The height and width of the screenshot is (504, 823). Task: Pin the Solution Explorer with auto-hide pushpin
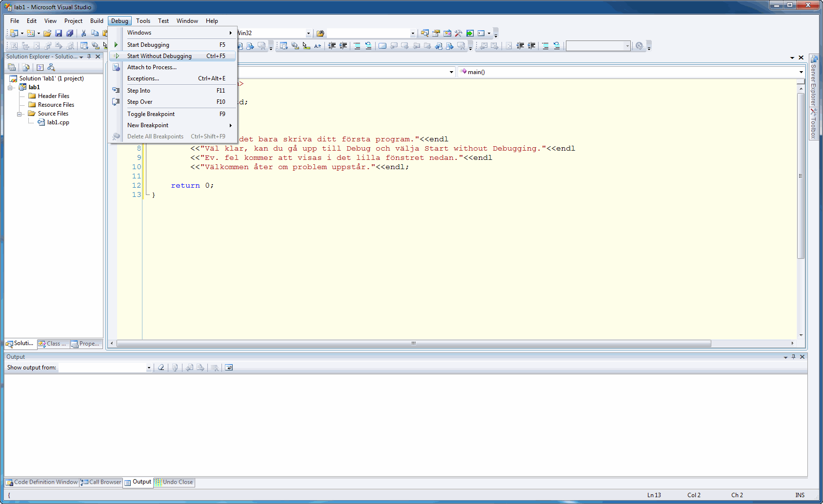(89, 57)
